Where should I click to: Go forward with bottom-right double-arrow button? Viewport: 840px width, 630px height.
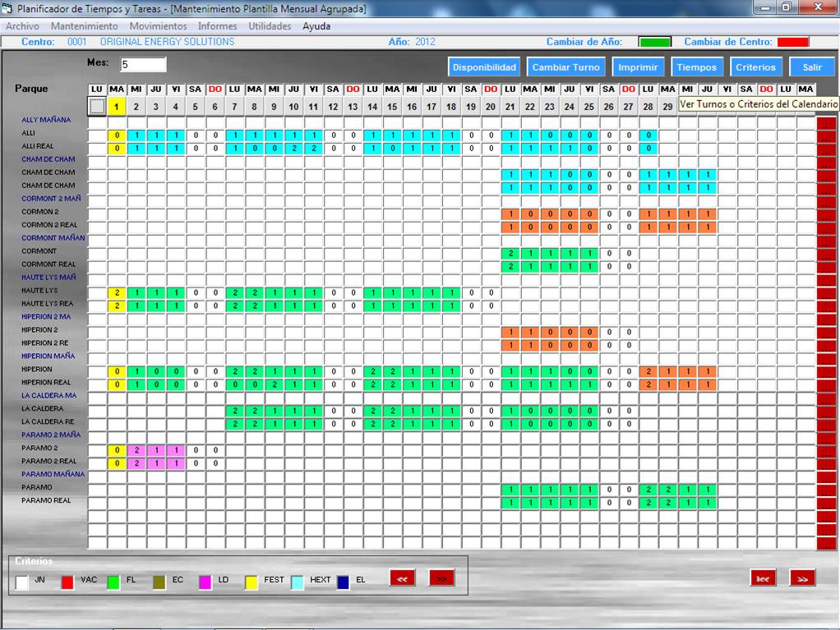[802, 578]
